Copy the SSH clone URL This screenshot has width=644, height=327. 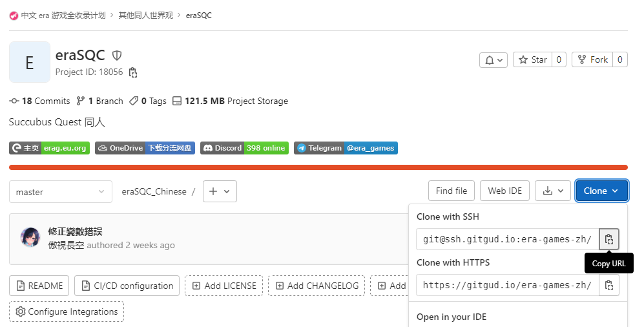click(608, 239)
